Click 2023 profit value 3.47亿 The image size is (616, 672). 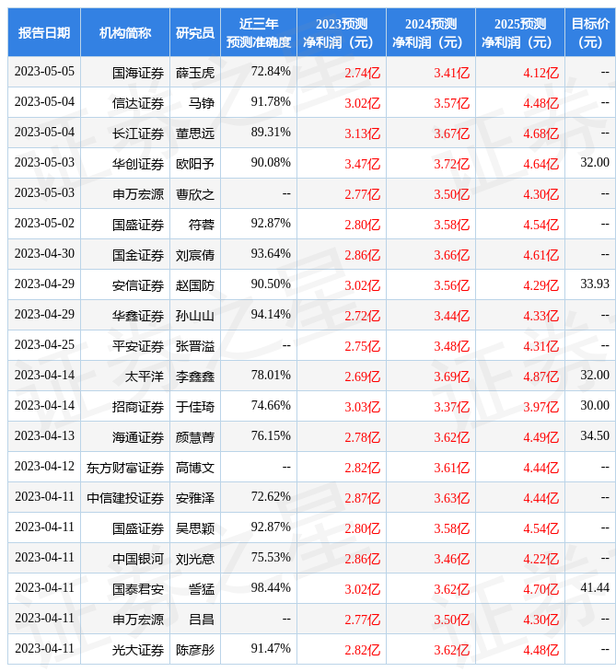[362, 164]
